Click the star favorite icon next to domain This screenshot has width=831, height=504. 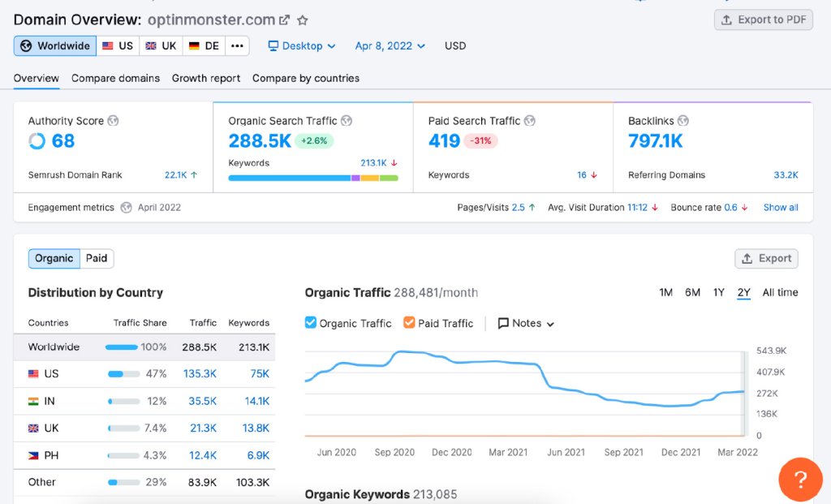click(303, 20)
